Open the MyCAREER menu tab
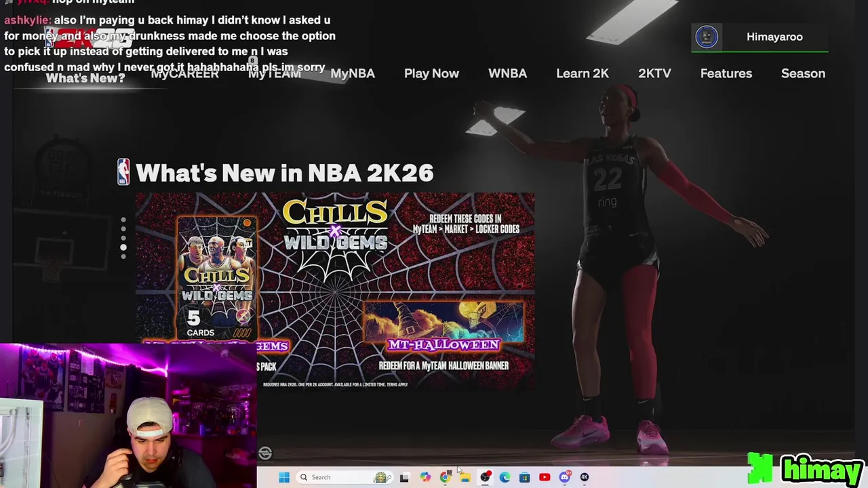This screenshot has height=488, width=868. (184, 74)
